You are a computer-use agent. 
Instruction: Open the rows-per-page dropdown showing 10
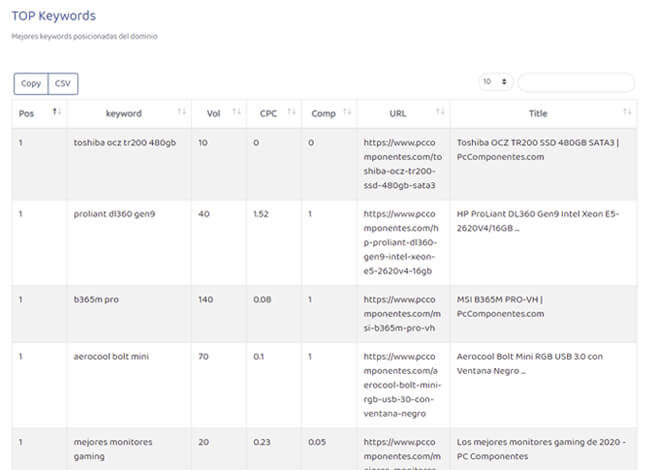pyautogui.click(x=496, y=82)
